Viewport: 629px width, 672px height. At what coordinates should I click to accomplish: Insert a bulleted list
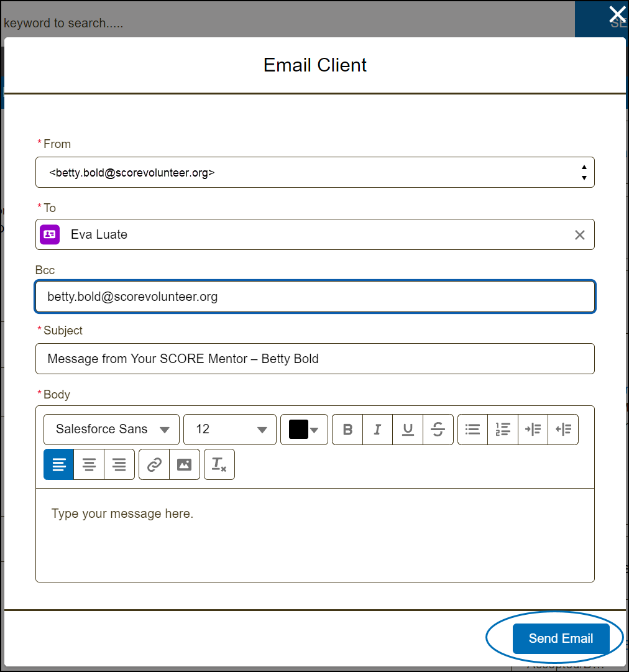point(472,430)
